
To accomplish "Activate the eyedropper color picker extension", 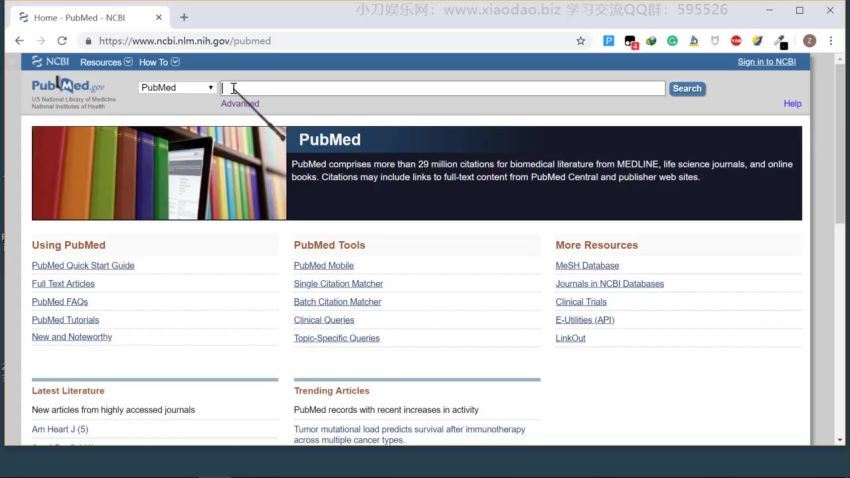I will (780, 41).
